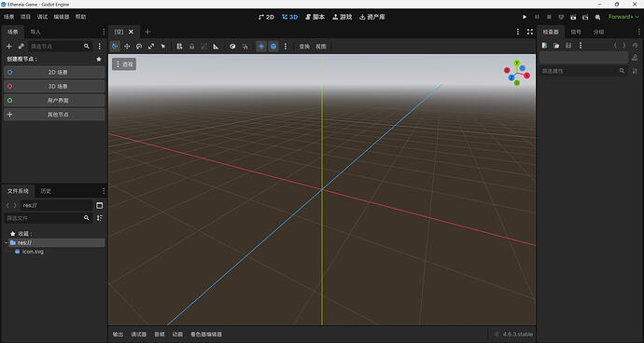Create a 2D 场景 root node
This screenshot has height=343, width=644.
pos(54,72)
